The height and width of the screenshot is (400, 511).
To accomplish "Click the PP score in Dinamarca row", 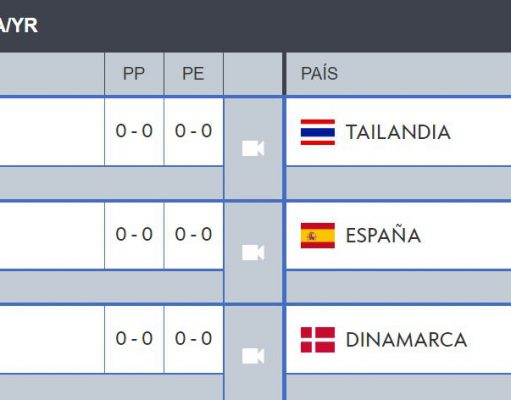I will click(x=134, y=339).
